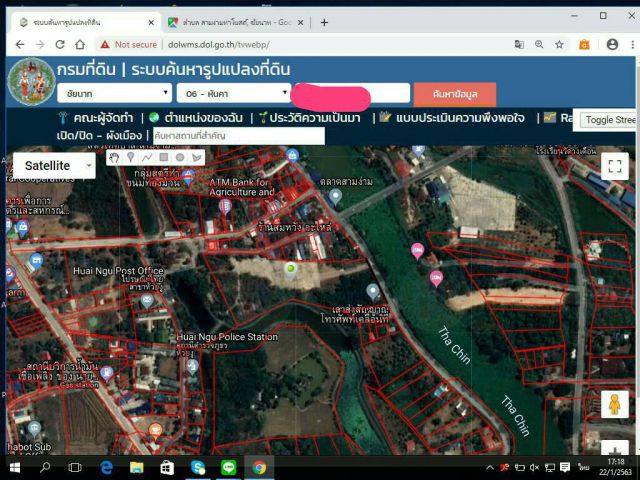Click the Street View pegman icon
Screen dimensions: 640x480
click(615, 404)
